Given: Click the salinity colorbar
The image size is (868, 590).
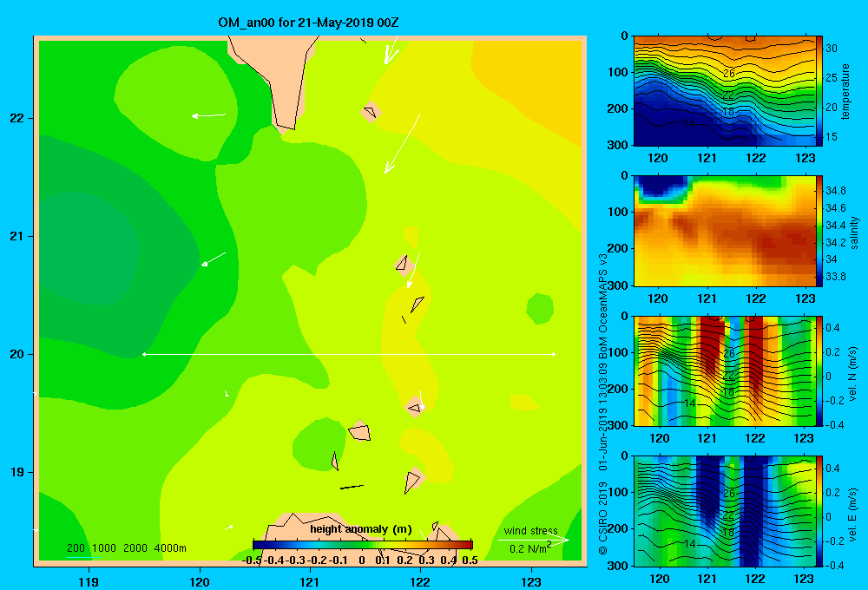Looking at the screenshot, I should 819,231.
